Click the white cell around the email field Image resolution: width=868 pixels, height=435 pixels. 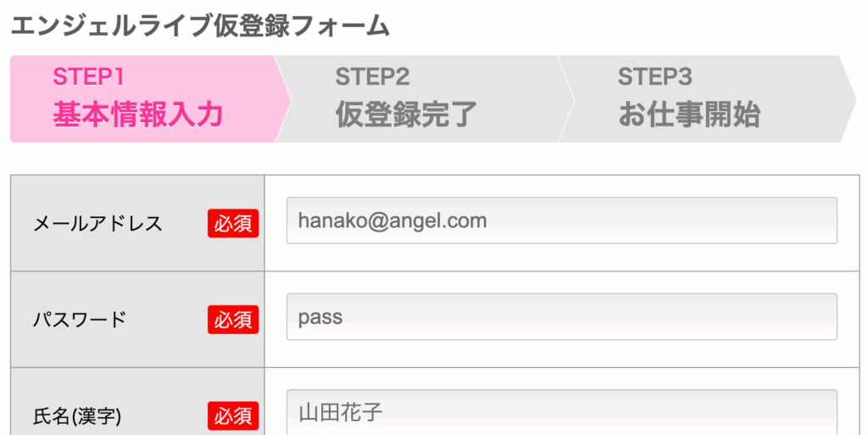pos(561,256)
